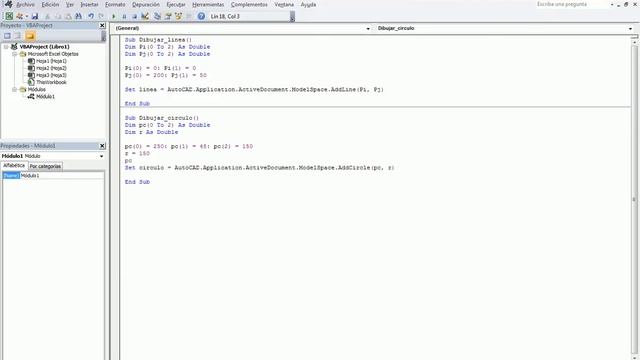Open the Project Explorer toolbar icon
The height and width of the screenshot is (360, 640).
point(157,16)
